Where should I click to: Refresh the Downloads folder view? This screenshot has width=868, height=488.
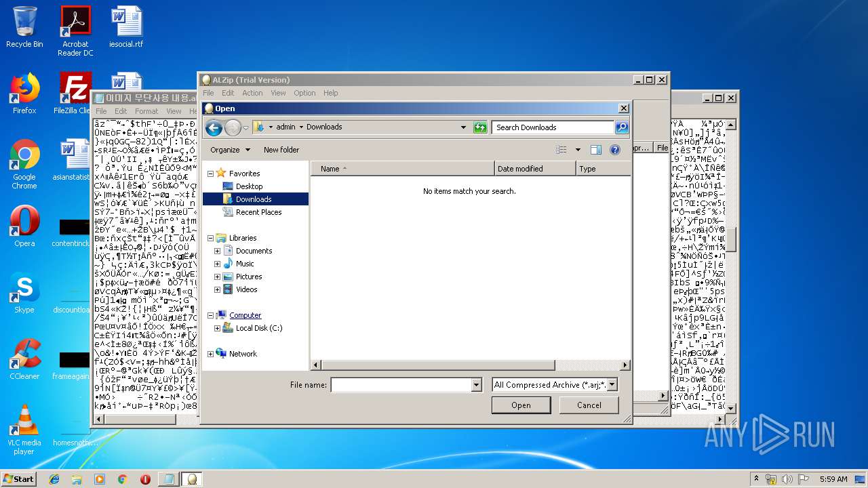click(x=480, y=127)
